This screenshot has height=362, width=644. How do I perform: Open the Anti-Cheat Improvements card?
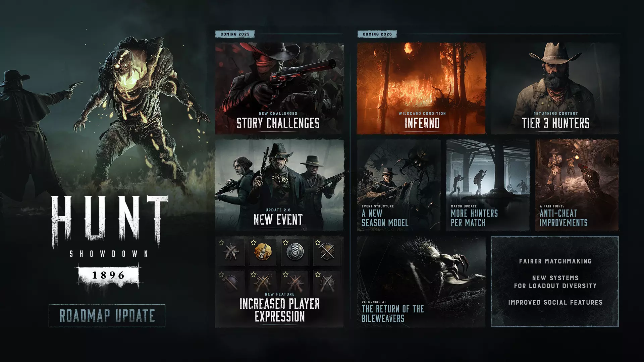(x=577, y=185)
